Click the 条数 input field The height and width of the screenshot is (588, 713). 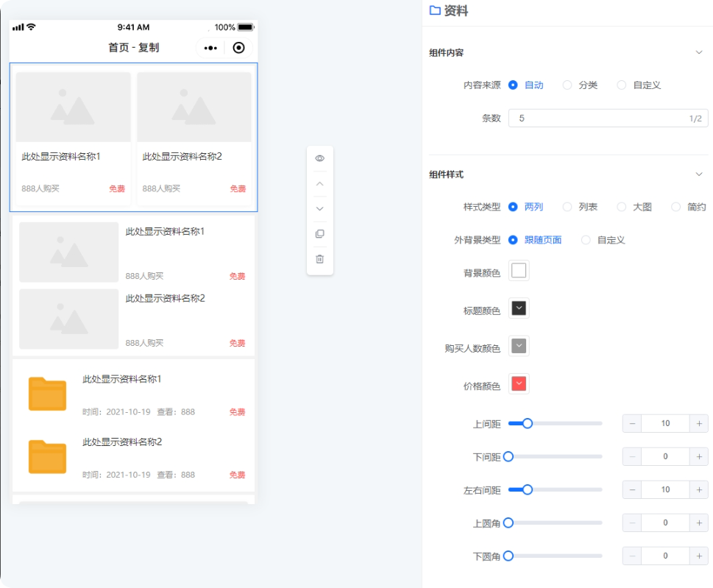pos(608,118)
